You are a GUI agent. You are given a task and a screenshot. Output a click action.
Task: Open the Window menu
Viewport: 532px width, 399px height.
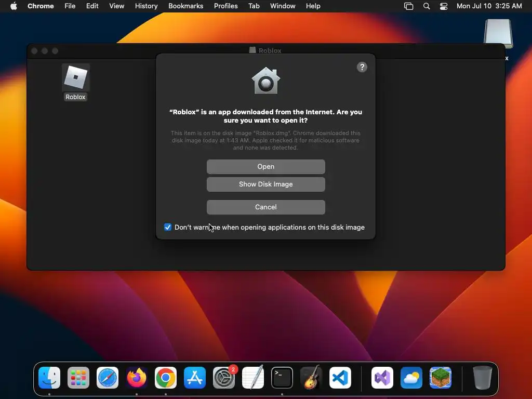[x=283, y=6]
